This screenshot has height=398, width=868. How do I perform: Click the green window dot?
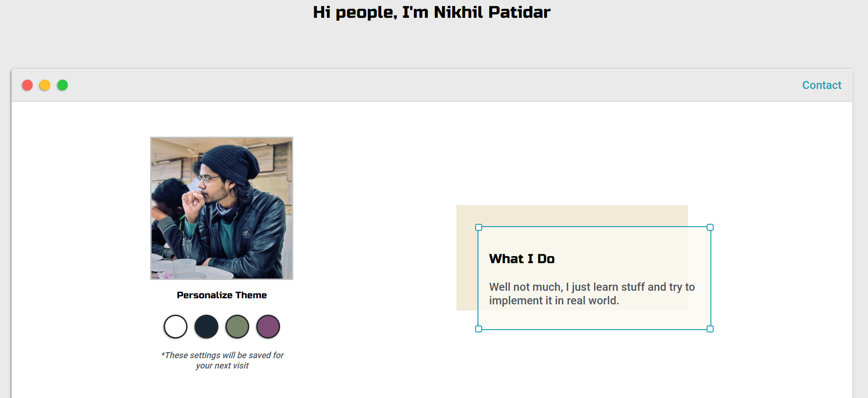(63, 85)
